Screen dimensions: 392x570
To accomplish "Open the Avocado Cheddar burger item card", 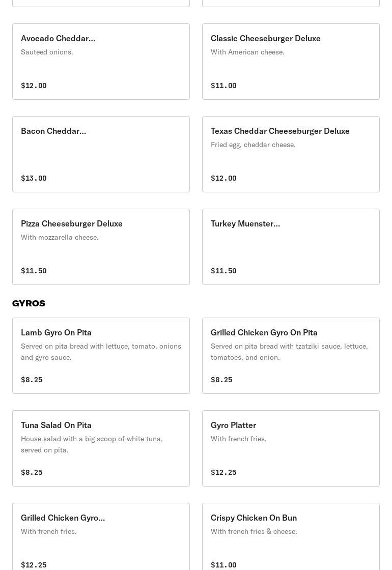I will pyautogui.click(x=101, y=62).
